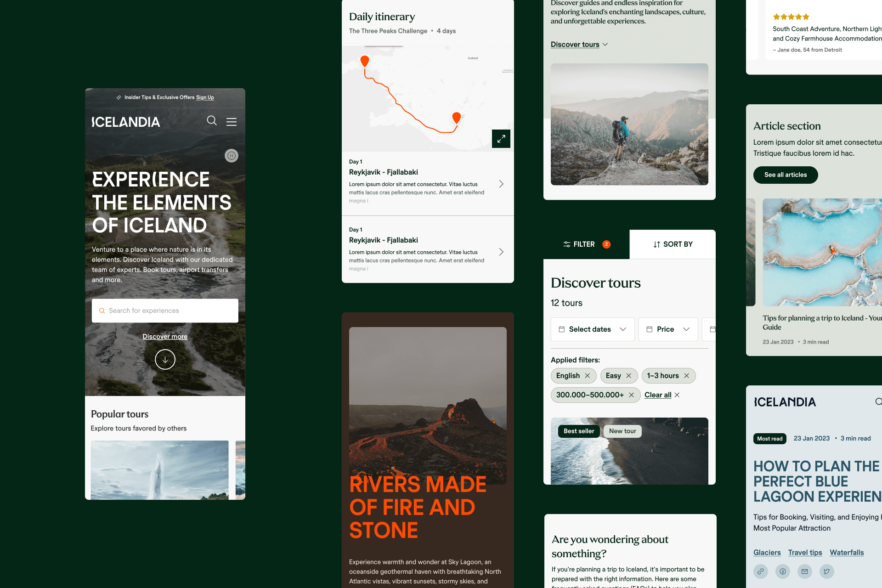Share article on Twitter icon
The height and width of the screenshot is (588, 882).
[x=827, y=571]
